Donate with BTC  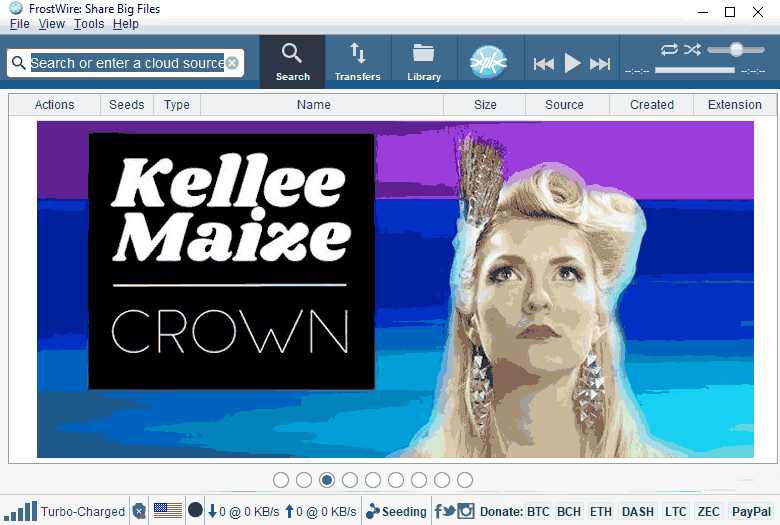click(538, 512)
